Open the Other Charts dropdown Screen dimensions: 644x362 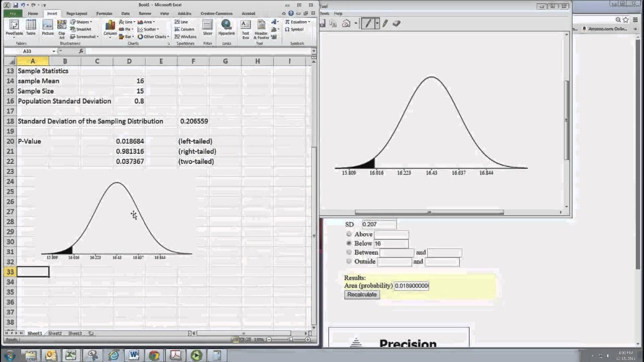(153, 36)
